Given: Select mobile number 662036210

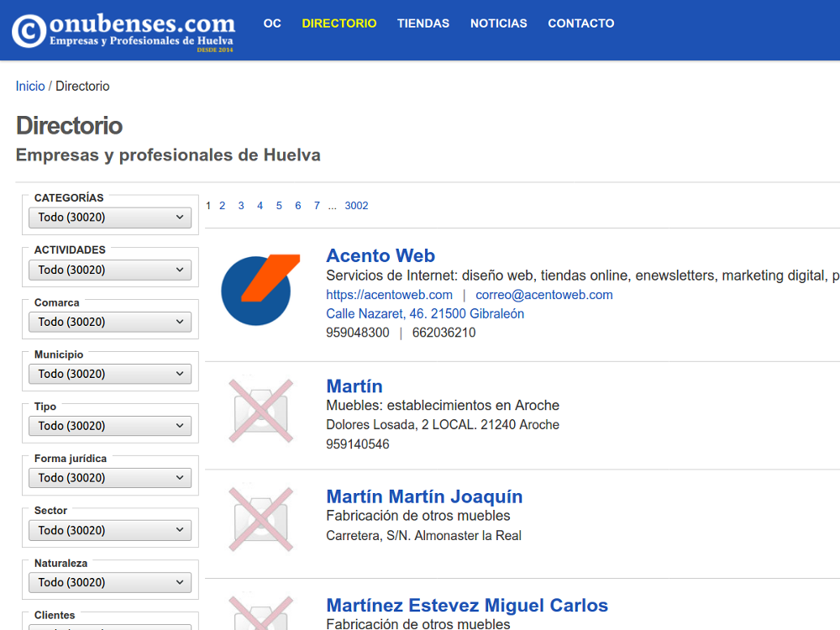Looking at the screenshot, I should pos(444,333).
